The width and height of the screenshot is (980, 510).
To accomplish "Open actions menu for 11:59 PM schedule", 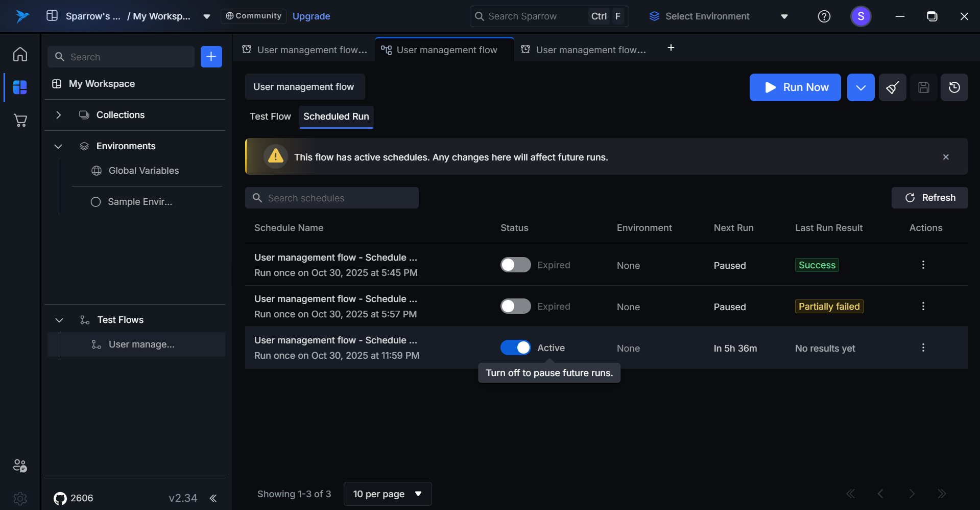I will click(x=923, y=348).
